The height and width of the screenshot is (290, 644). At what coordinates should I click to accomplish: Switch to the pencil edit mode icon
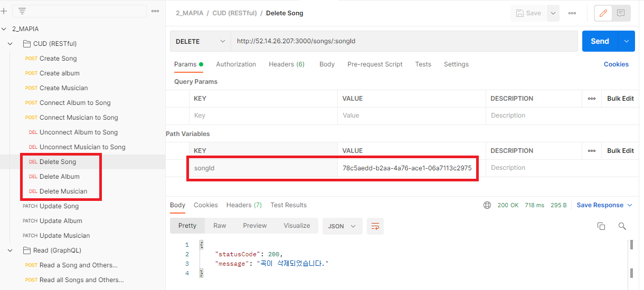[x=604, y=13]
